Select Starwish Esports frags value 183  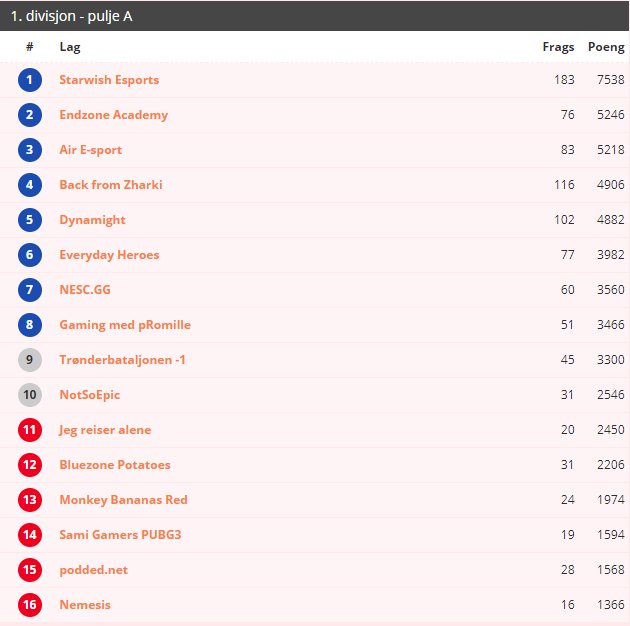point(564,80)
